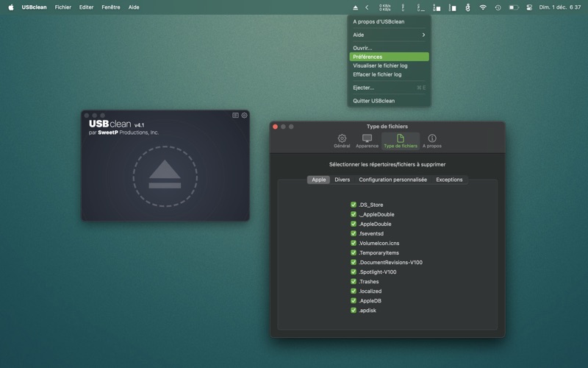Image resolution: width=588 pixels, height=368 pixels.
Task: Click the battery status icon
Action: (513, 7)
